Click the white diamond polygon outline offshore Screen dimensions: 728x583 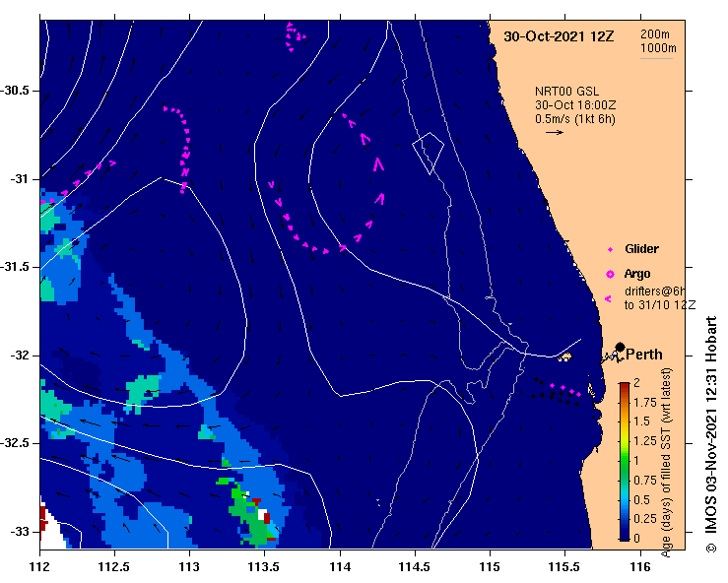coord(429,154)
